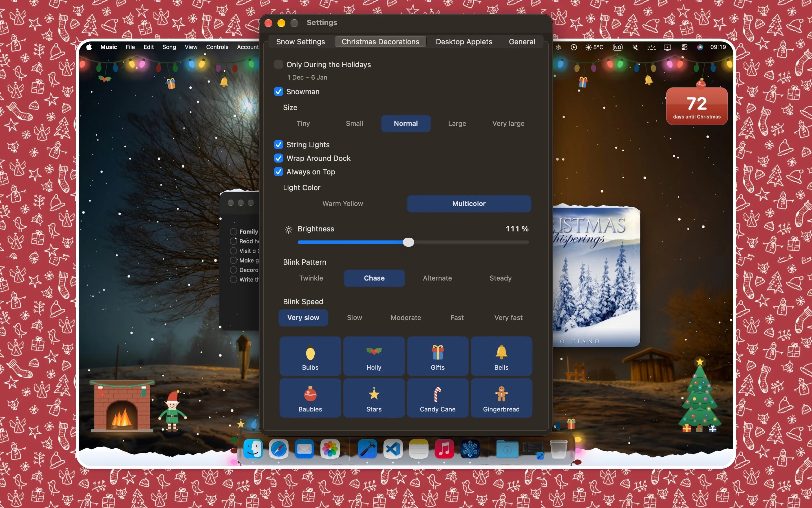812x508 pixels.
Task: Open Music app from the dock
Action: click(x=444, y=448)
